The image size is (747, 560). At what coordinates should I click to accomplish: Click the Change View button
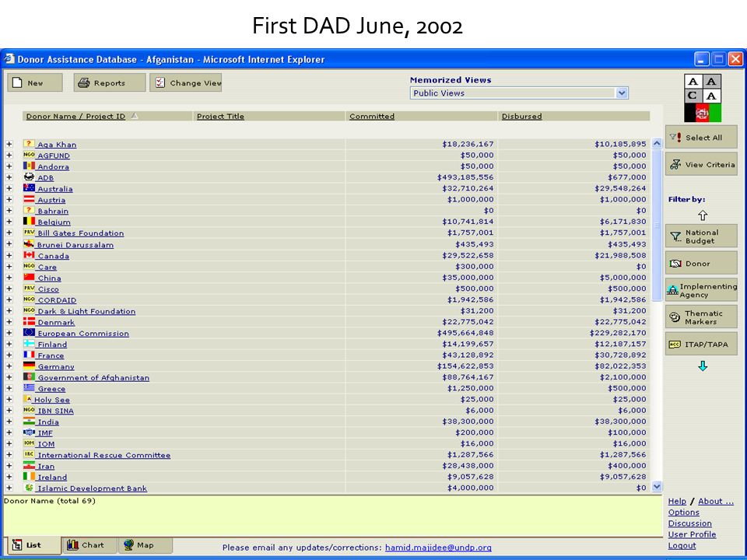[186, 82]
